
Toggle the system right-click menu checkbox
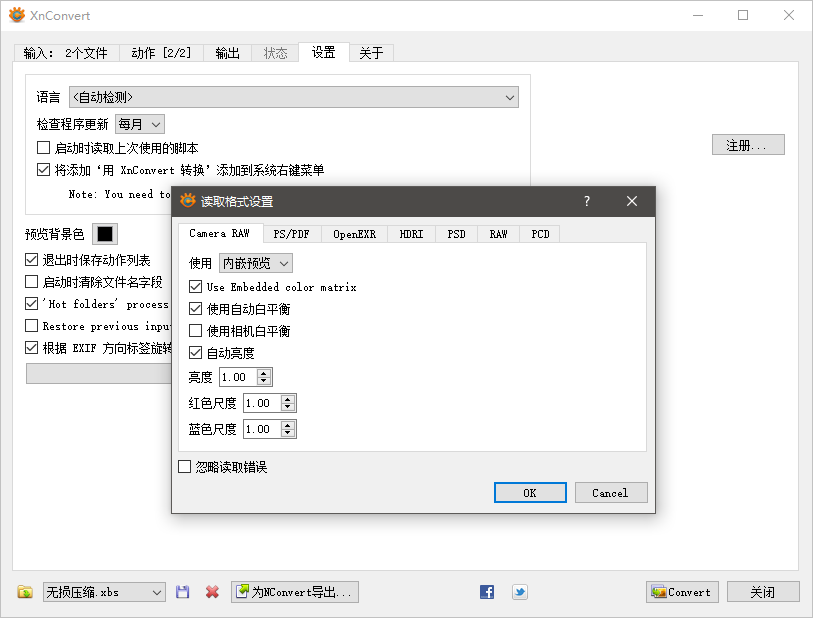[x=44, y=170]
